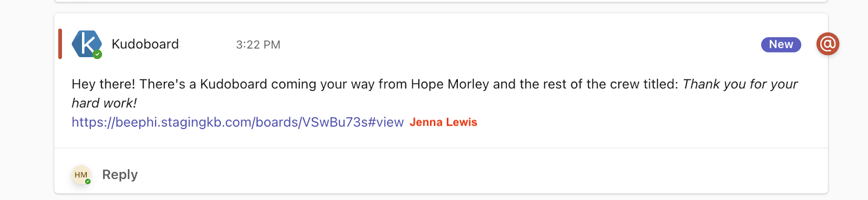
Task: Click the "Hey there!" message text
Action: tap(104, 84)
